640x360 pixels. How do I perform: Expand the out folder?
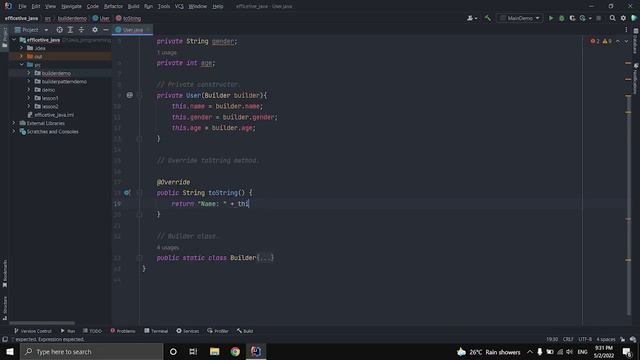coord(22,56)
